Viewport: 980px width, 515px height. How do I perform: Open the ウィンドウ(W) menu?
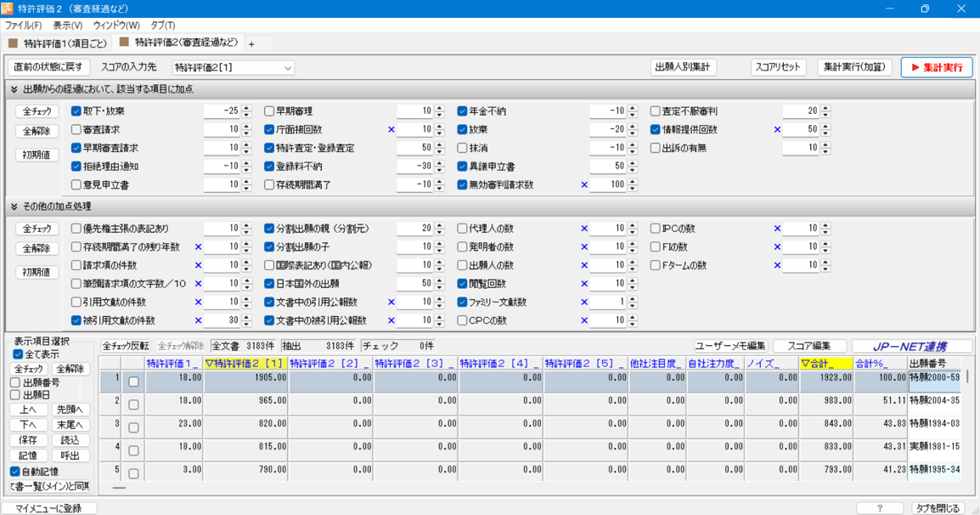116,25
